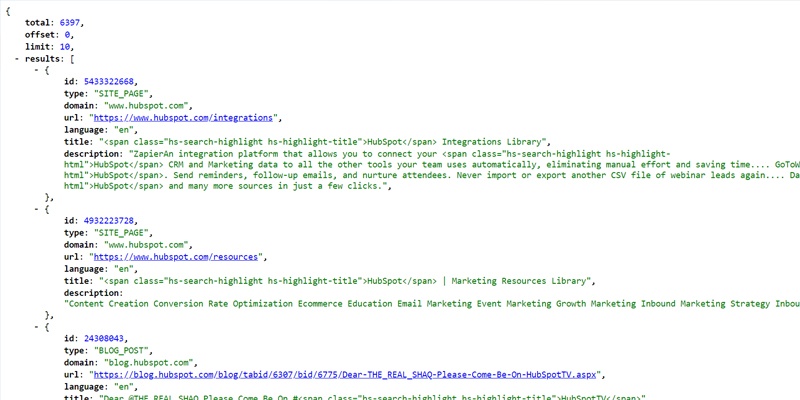Open the hubspot.com/resources link

(176, 257)
